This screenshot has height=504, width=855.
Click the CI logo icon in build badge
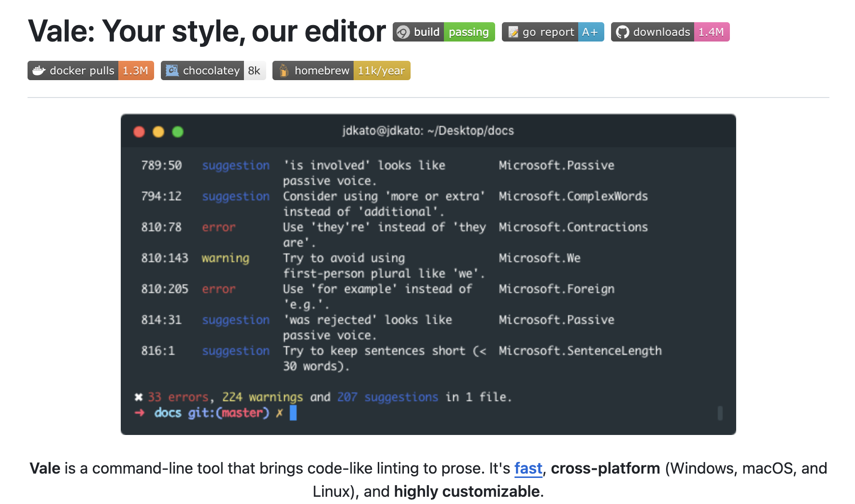[x=403, y=32]
